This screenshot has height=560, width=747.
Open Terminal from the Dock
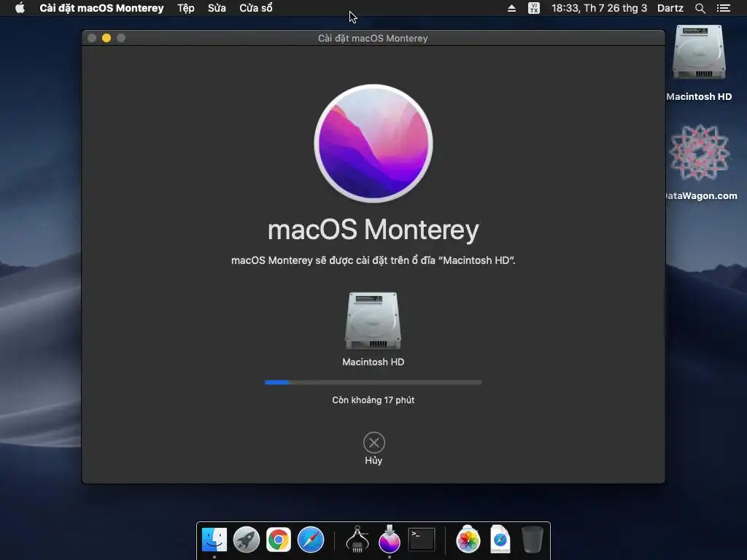pos(422,540)
